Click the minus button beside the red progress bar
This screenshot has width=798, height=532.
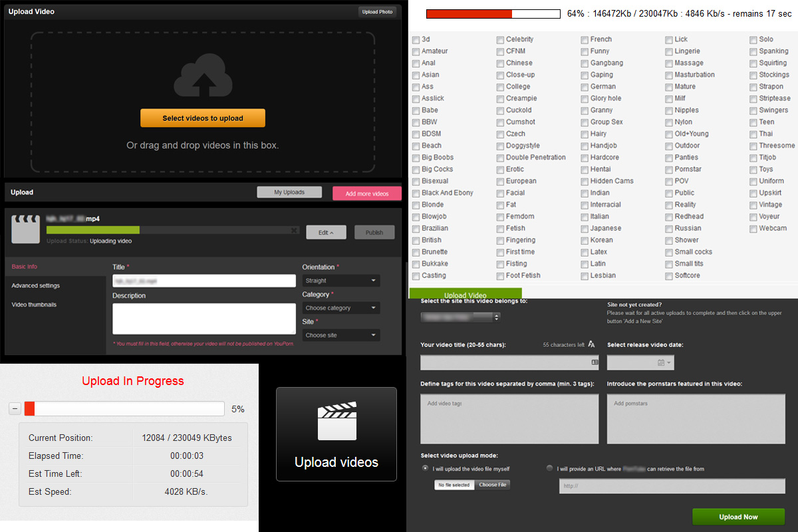[15, 409]
